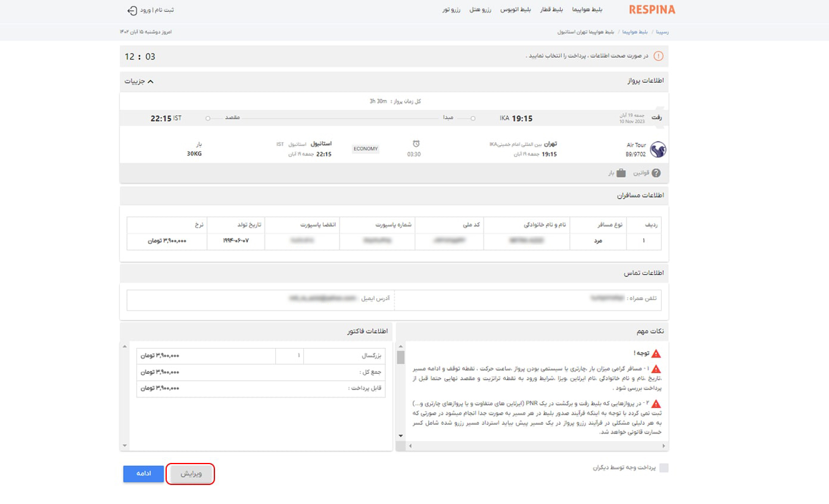Click invoice panel scroll-down arrow

click(x=124, y=445)
